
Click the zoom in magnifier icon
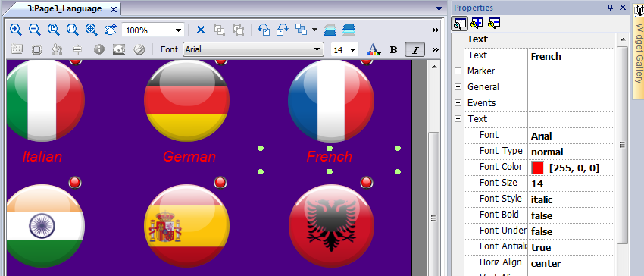point(16,30)
